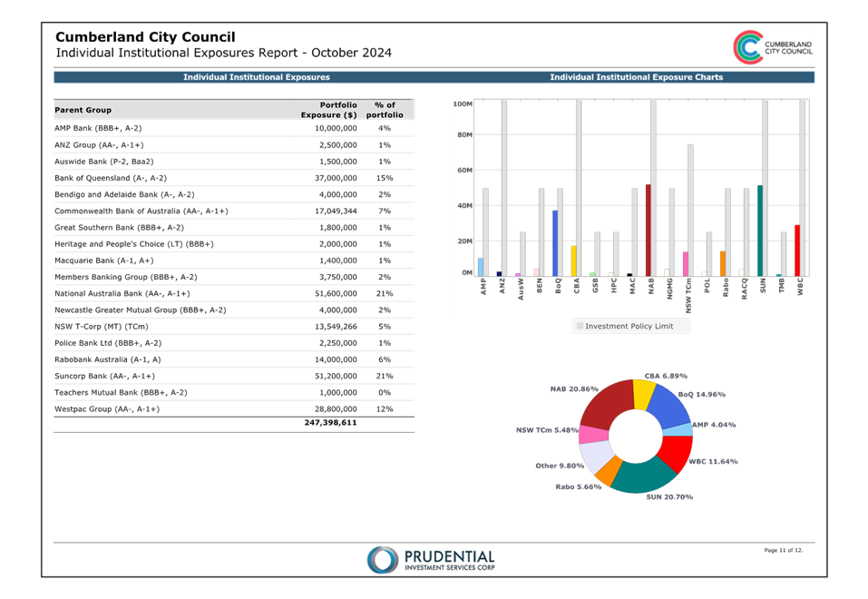Click the 'NSW T-Corp (MT) (TCm)' row label
868x599 pixels.
[x=102, y=327]
